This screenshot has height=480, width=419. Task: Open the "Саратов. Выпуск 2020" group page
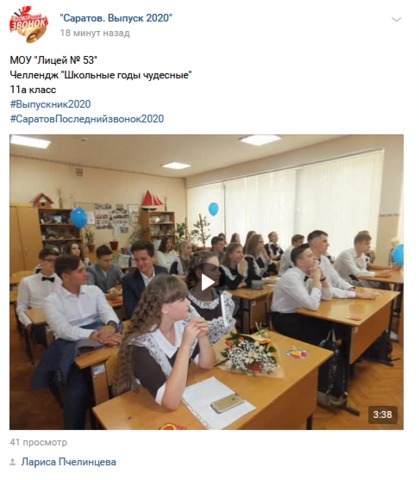(116, 18)
